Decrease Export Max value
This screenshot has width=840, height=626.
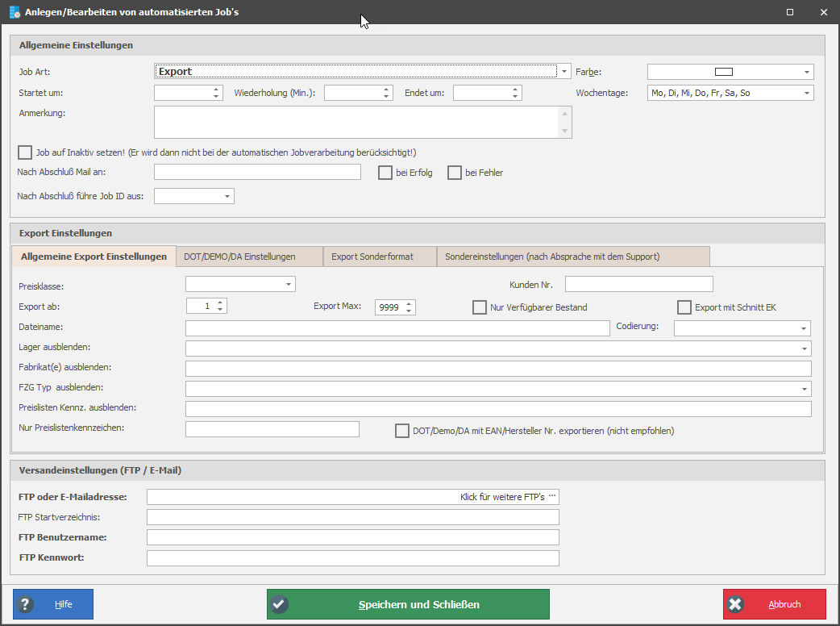[409, 311]
